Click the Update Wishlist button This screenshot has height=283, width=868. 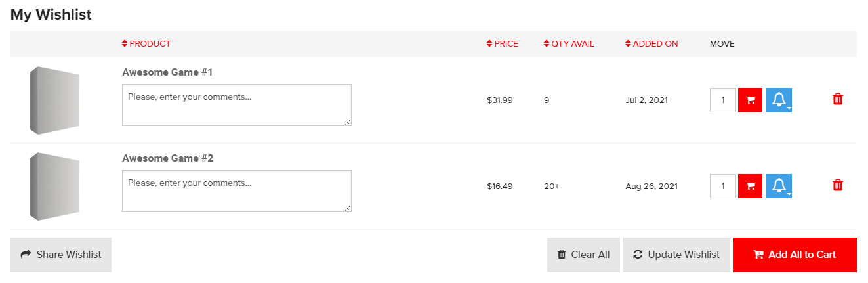pos(676,255)
